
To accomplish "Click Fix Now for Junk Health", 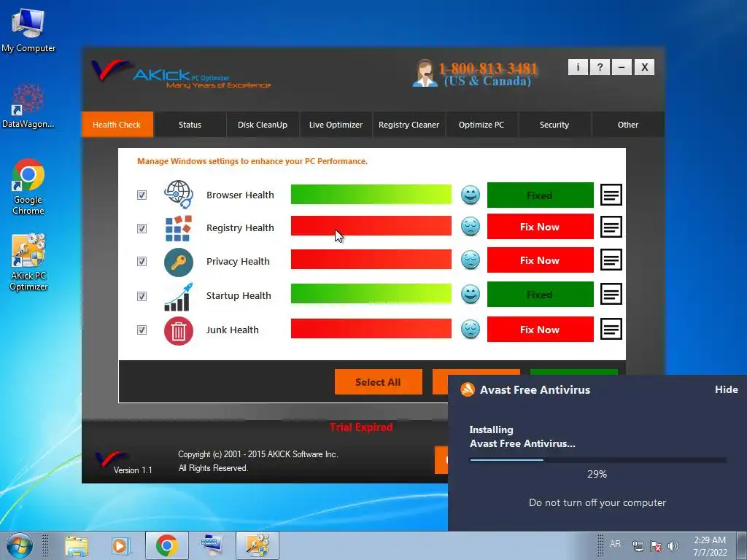I will click(541, 329).
